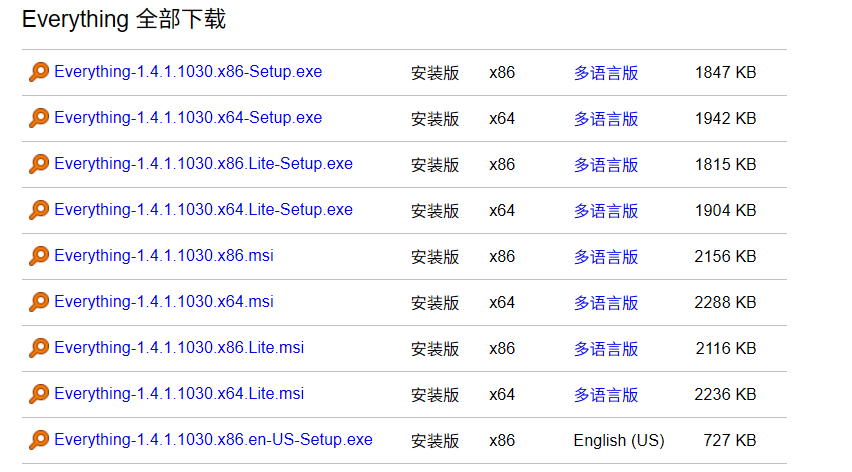
Task: Download the x86.en-US-Setup.exe English installer
Action: click(213, 440)
